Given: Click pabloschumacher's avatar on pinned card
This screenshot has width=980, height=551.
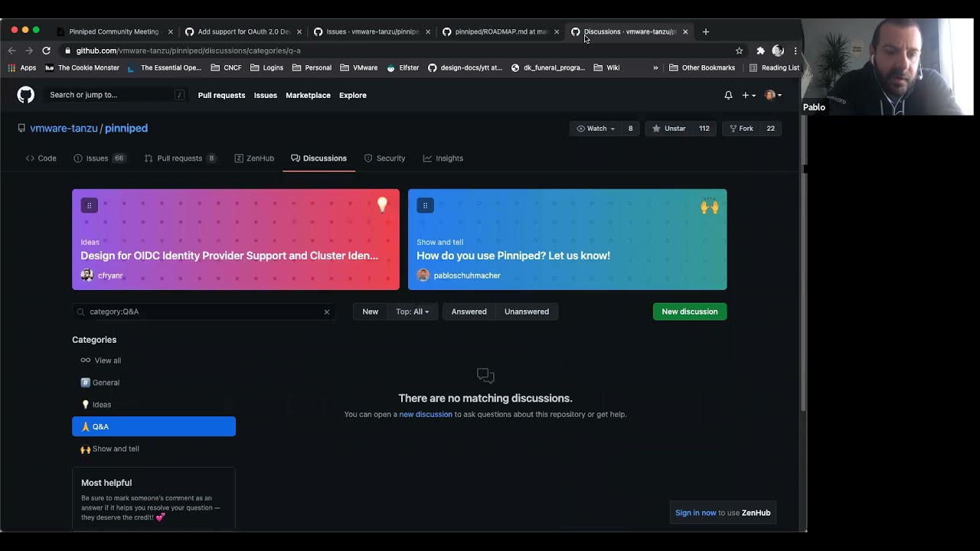Looking at the screenshot, I should click(x=423, y=275).
